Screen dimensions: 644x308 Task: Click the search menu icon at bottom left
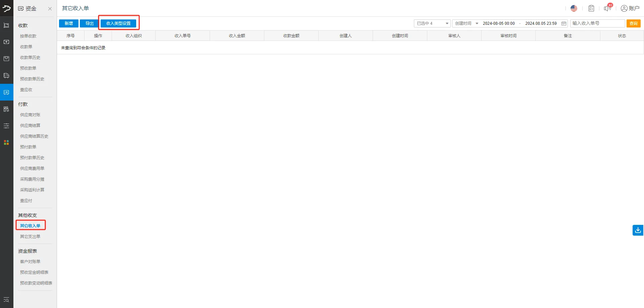[x=6, y=300]
